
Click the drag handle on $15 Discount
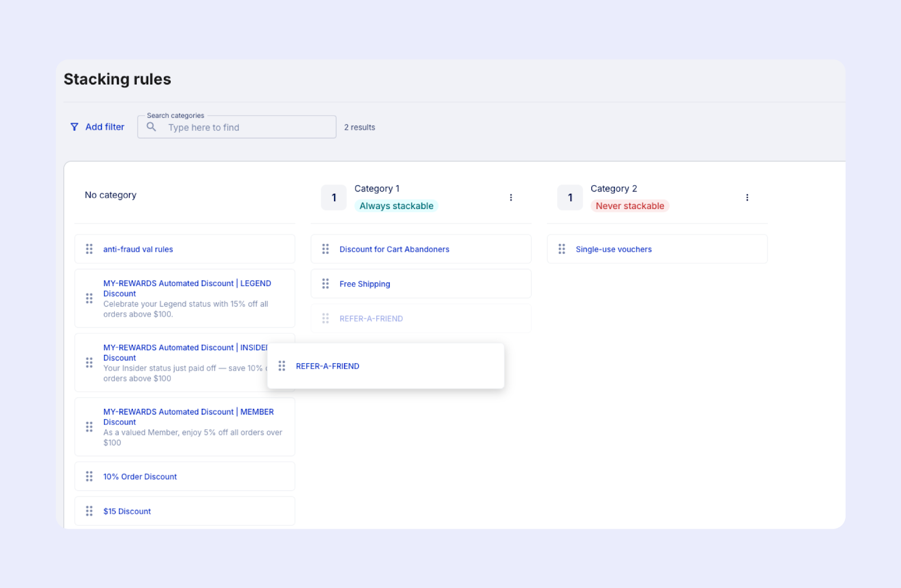89,511
